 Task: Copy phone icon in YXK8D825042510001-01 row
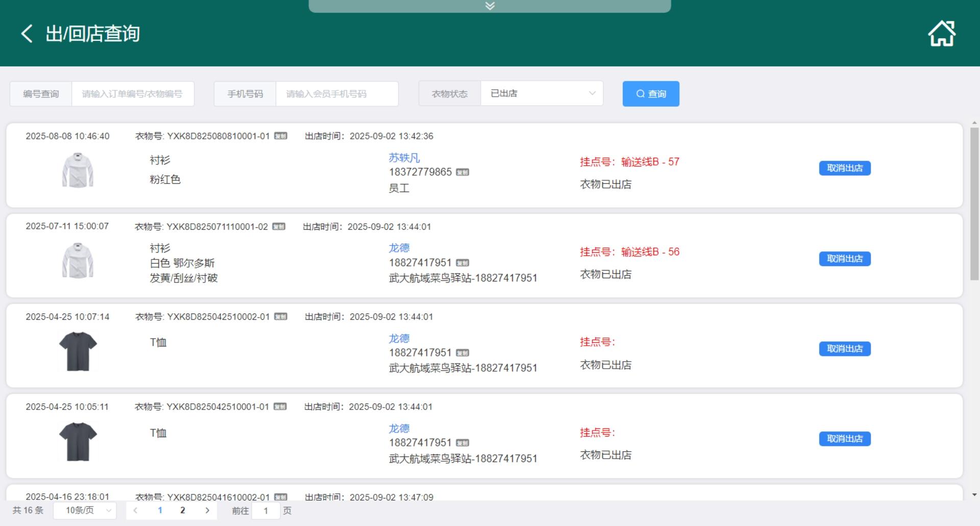coord(462,443)
